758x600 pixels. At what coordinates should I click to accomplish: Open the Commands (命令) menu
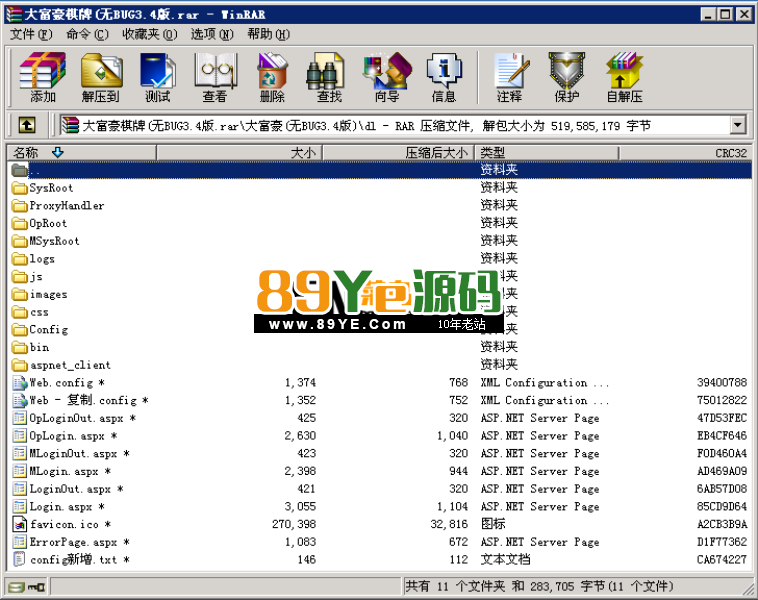coord(87,34)
